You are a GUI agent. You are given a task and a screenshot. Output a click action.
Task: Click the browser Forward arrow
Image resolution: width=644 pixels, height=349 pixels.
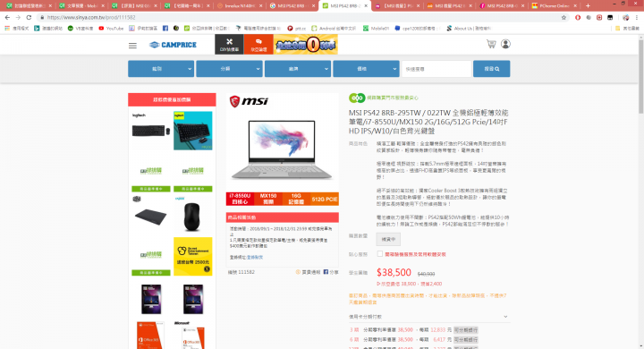[x=18, y=17]
